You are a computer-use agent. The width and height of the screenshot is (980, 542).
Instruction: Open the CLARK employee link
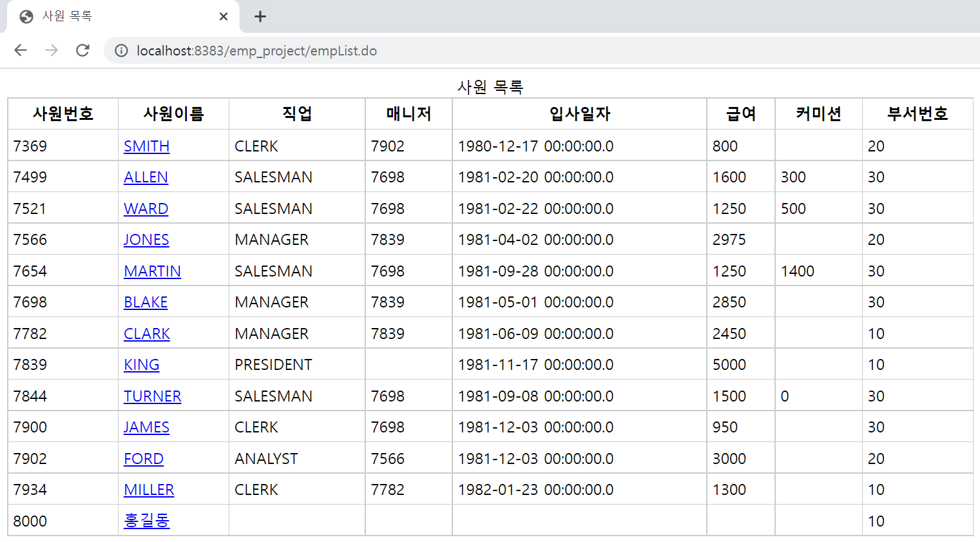pos(146,333)
